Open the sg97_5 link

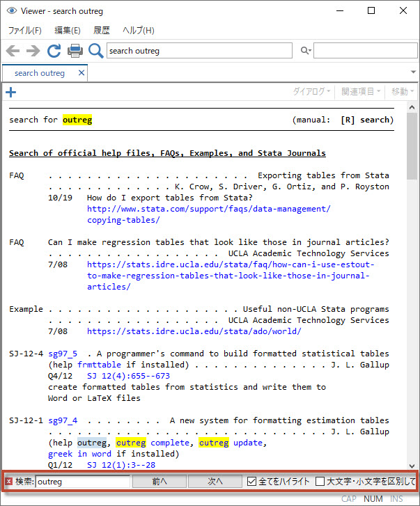(x=63, y=354)
